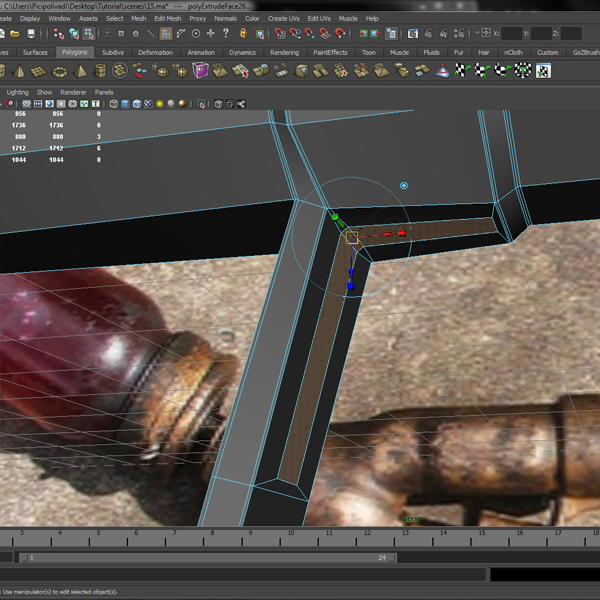This screenshot has width=600, height=600.
Task: Open the viewport Renderer menu
Action: [x=73, y=92]
